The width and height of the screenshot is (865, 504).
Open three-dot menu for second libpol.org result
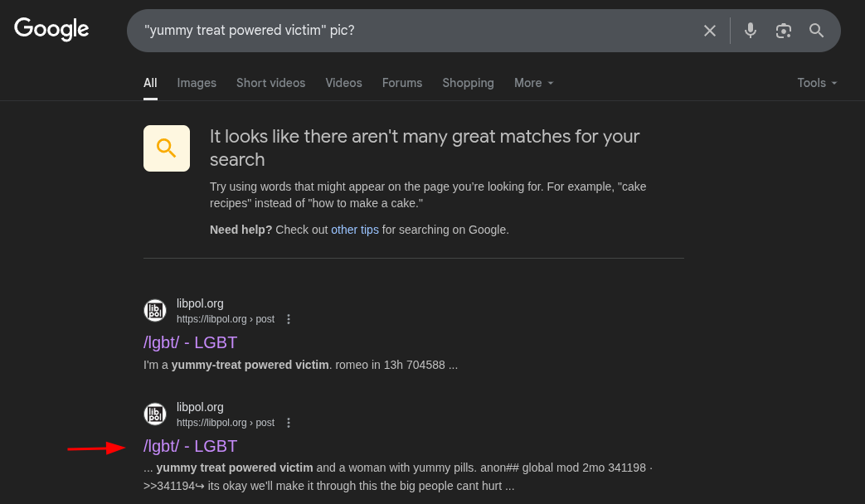289,423
